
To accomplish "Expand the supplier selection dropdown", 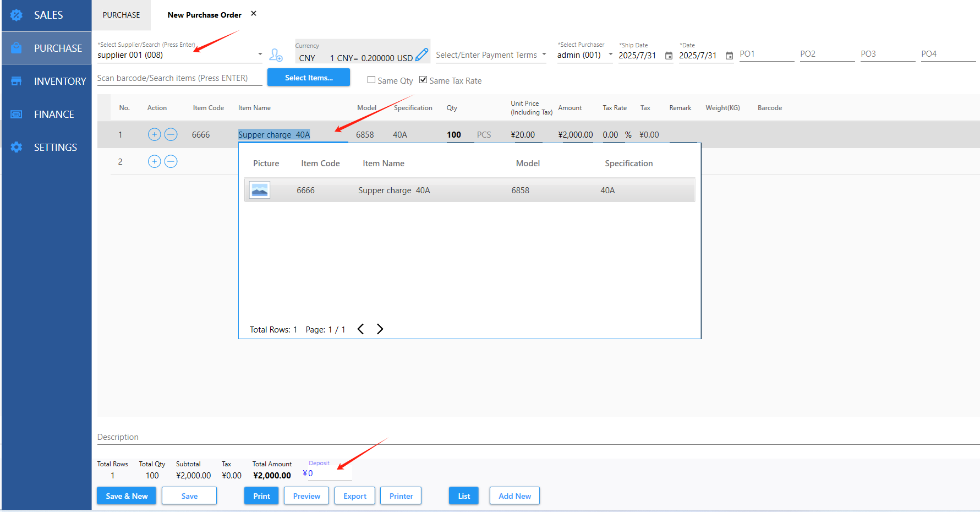I will coord(260,55).
